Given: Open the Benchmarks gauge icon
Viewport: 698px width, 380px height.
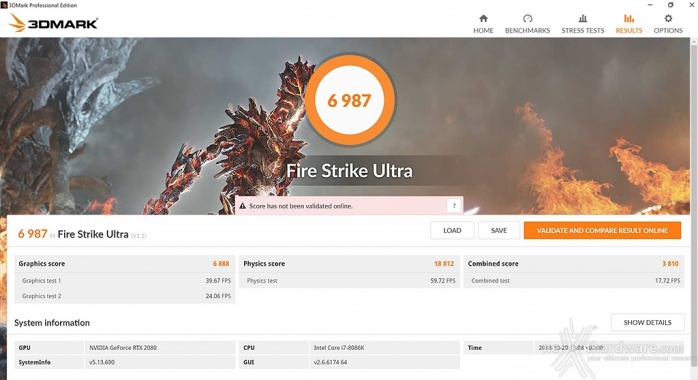Looking at the screenshot, I should (x=528, y=18).
